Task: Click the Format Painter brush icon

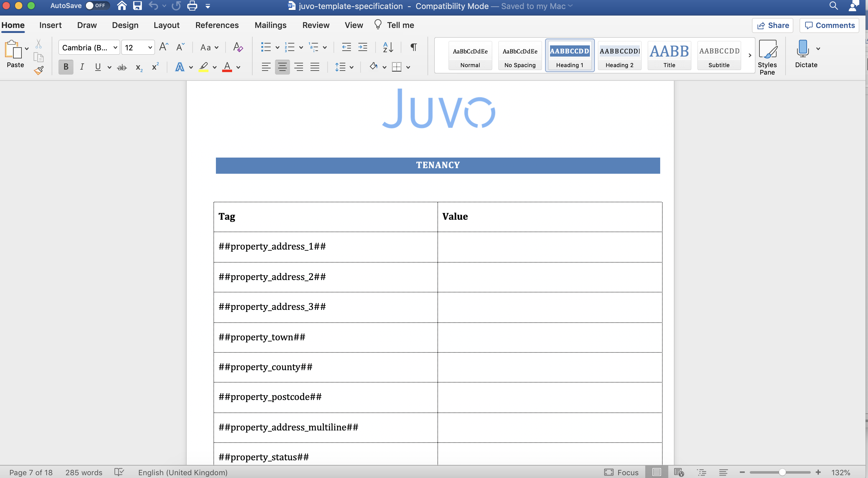Action: (39, 70)
